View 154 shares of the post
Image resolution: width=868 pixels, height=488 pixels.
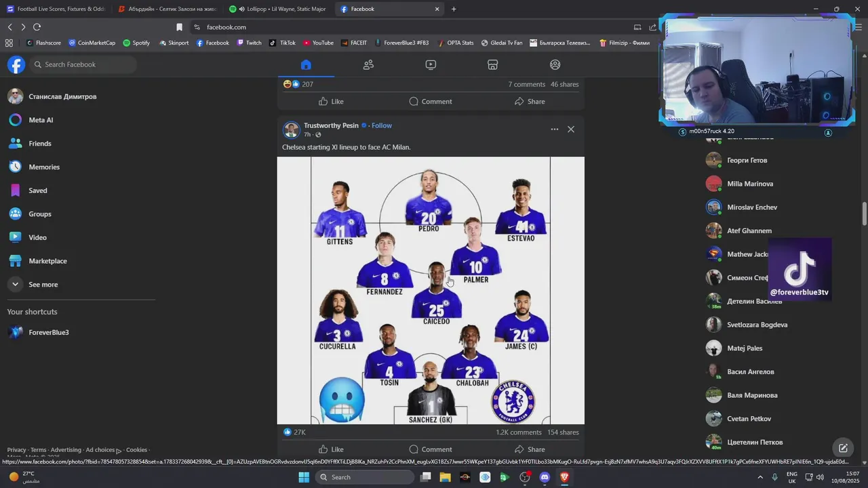point(563,432)
